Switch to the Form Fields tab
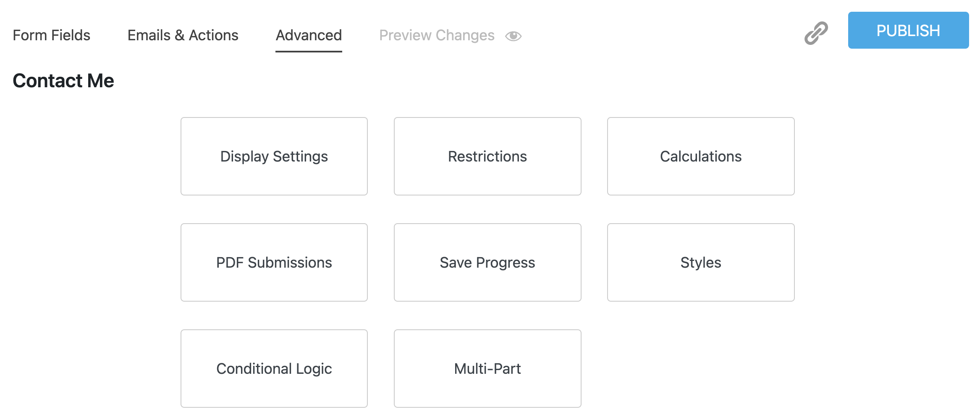The width and height of the screenshot is (980, 417). pyautogui.click(x=52, y=35)
